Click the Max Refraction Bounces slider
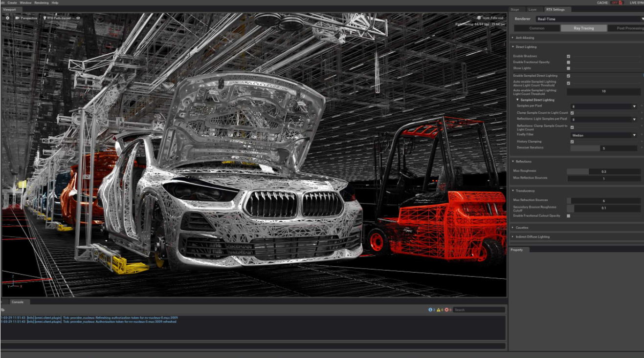This screenshot has height=358, width=644. coord(604,201)
